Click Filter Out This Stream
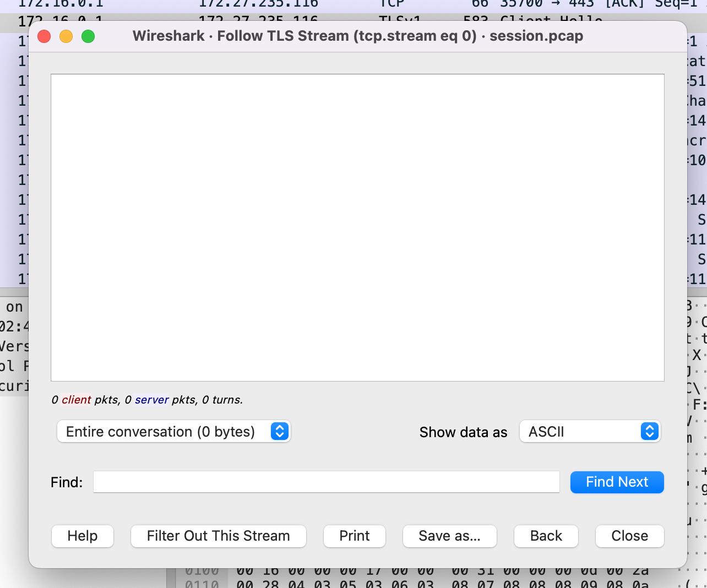 click(218, 536)
